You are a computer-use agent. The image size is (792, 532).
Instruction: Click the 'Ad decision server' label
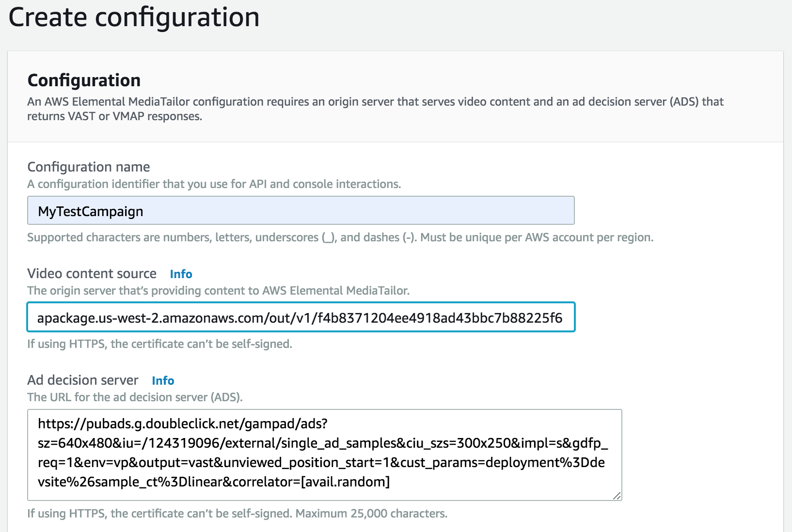(x=83, y=380)
